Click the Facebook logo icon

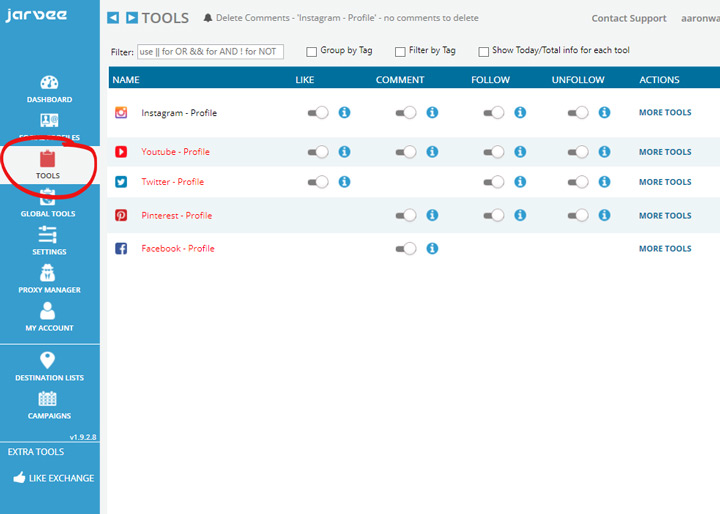[121, 249]
